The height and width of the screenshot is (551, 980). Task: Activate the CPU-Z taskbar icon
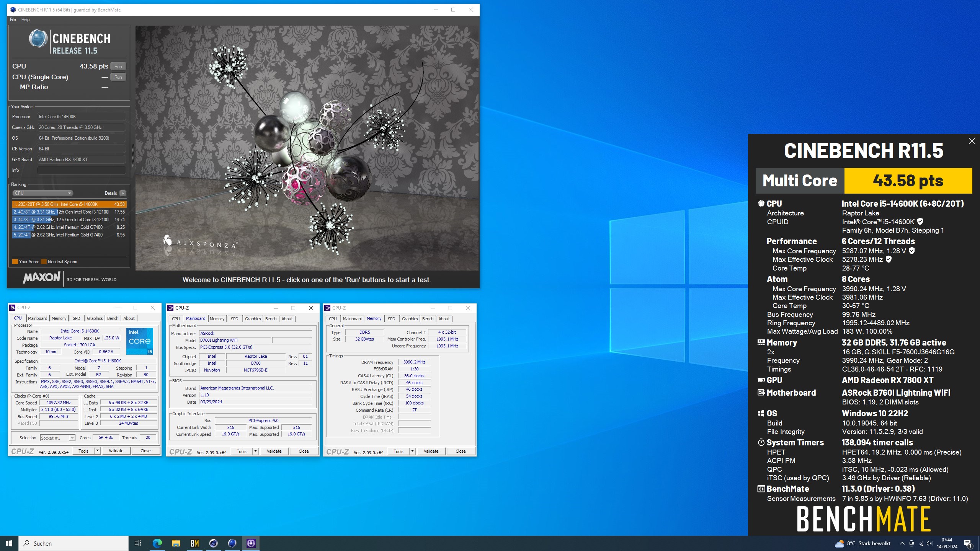click(251, 543)
